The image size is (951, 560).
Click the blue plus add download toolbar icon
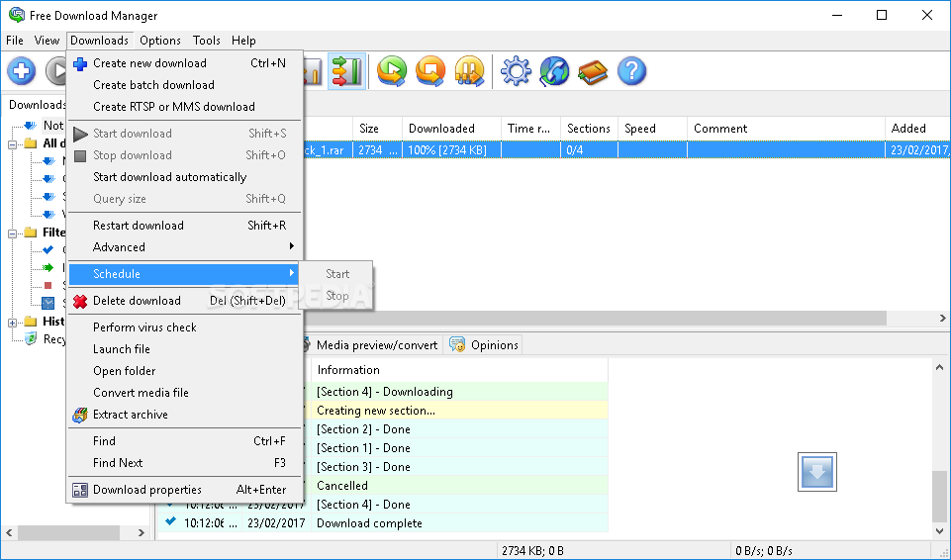point(21,71)
